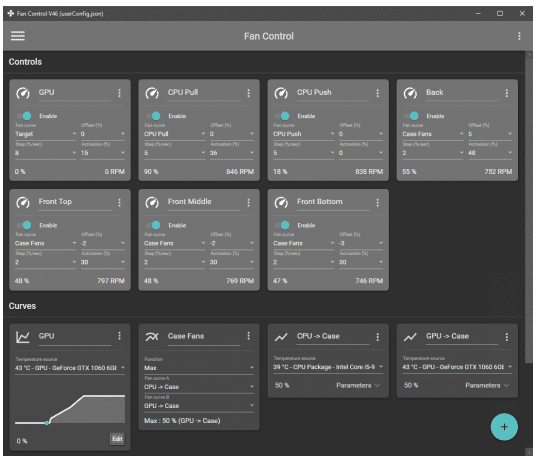
Task: Click the Front Middle name field
Action: (x=203, y=202)
